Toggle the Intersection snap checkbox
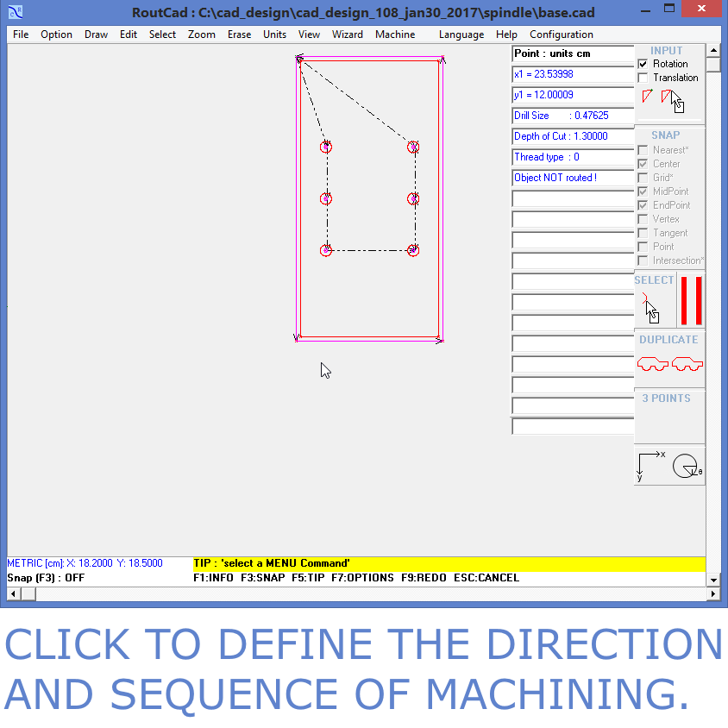 tap(643, 260)
